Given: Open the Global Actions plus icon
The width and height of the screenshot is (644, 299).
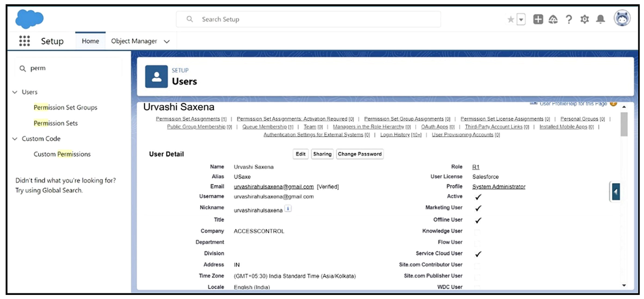Looking at the screenshot, I should point(538,19).
